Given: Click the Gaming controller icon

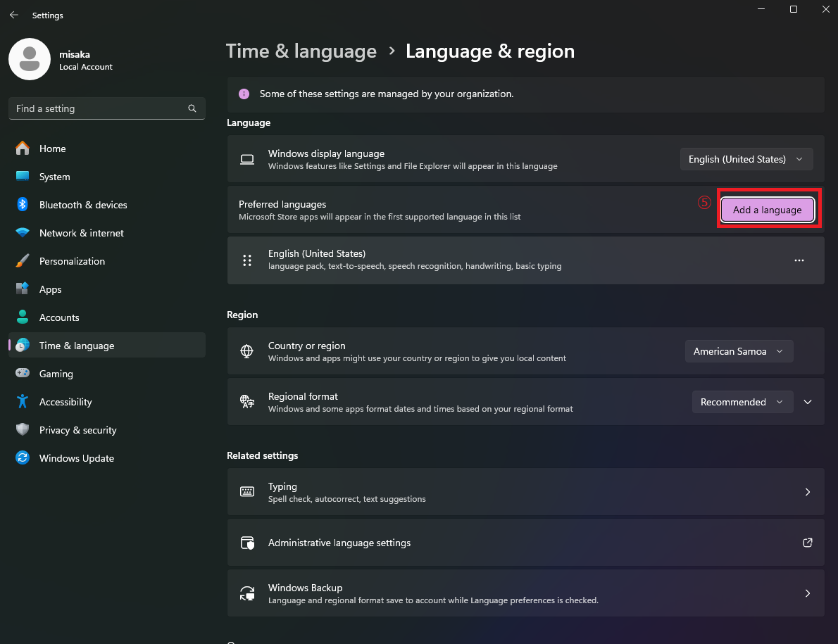Looking at the screenshot, I should coord(23,373).
